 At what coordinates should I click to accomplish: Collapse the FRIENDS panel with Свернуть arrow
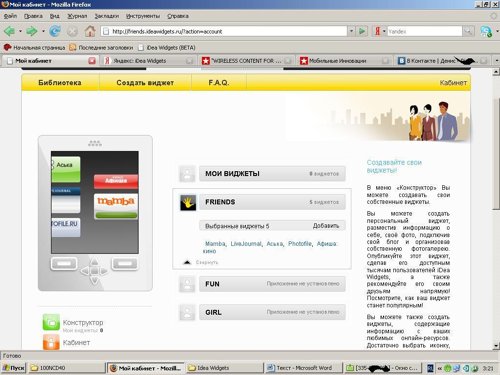coord(187,262)
